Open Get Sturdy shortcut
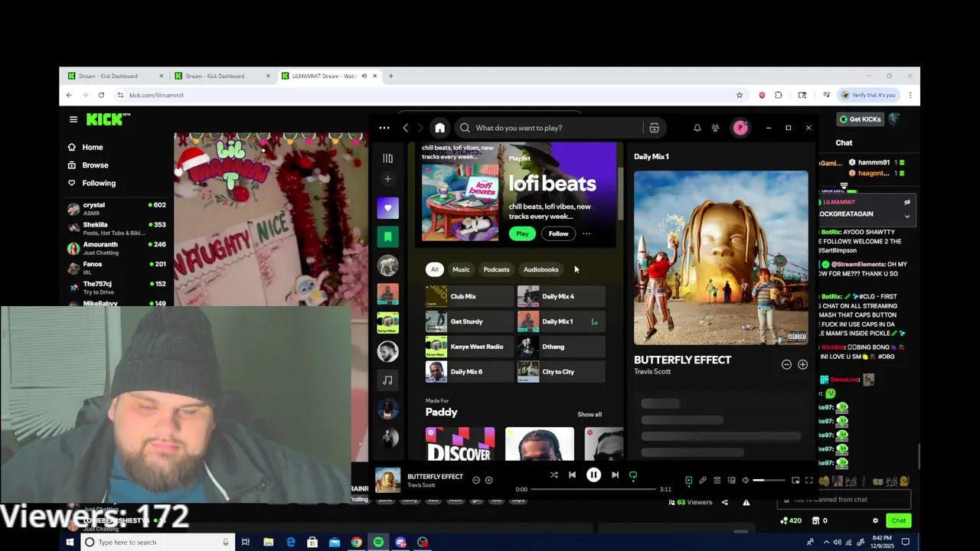The image size is (980, 551). click(x=469, y=321)
